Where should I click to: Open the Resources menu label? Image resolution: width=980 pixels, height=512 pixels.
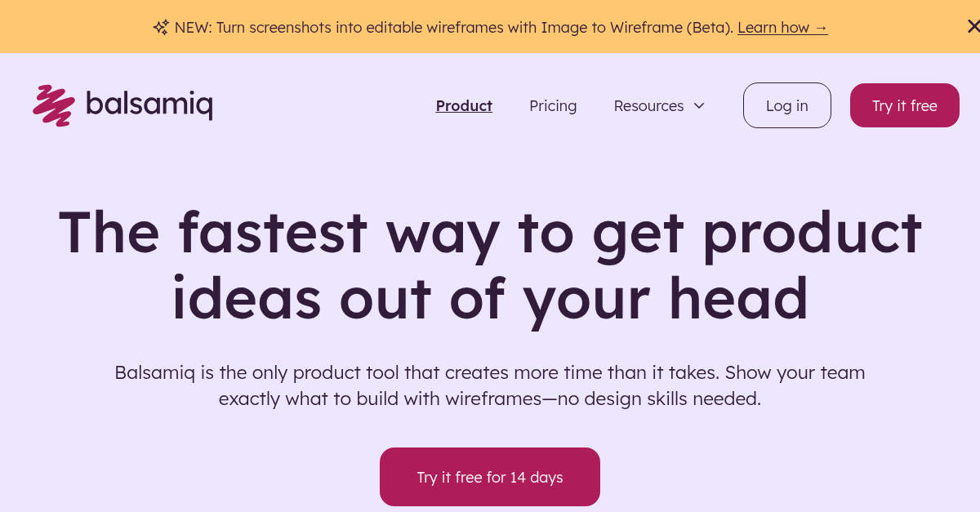(648, 105)
